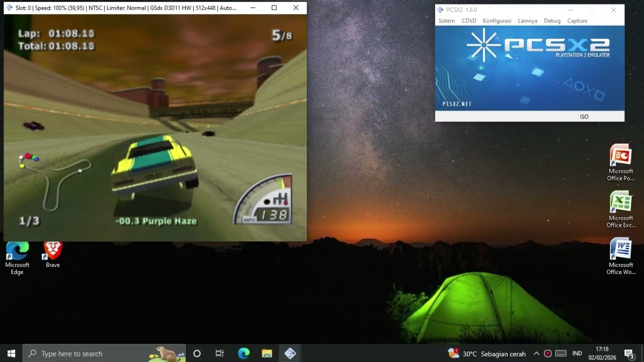The height and width of the screenshot is (362, 644).
Task: Click the taskbar search box
Action: coord(104,353)
